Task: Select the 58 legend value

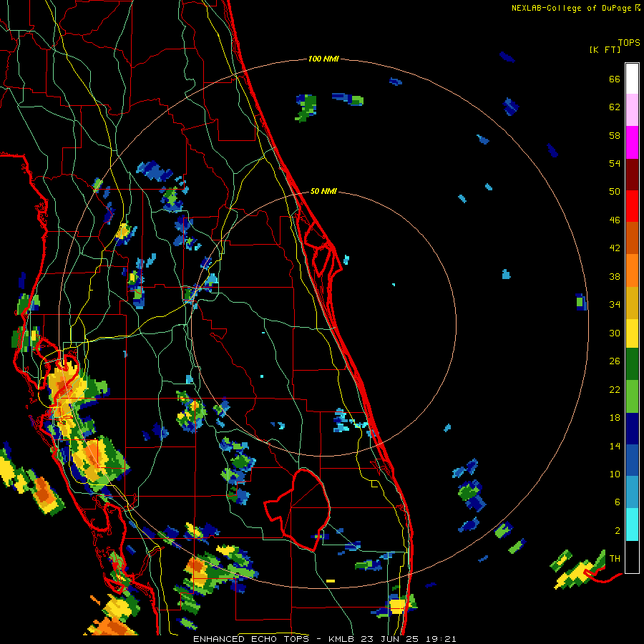Action: [x=615, y=135]
